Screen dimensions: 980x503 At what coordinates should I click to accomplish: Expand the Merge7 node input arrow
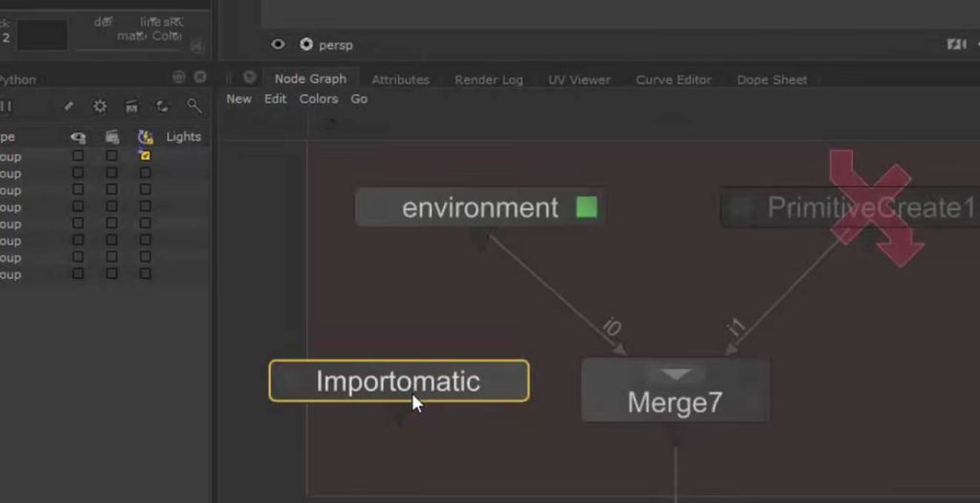click(x=676, y=375)
